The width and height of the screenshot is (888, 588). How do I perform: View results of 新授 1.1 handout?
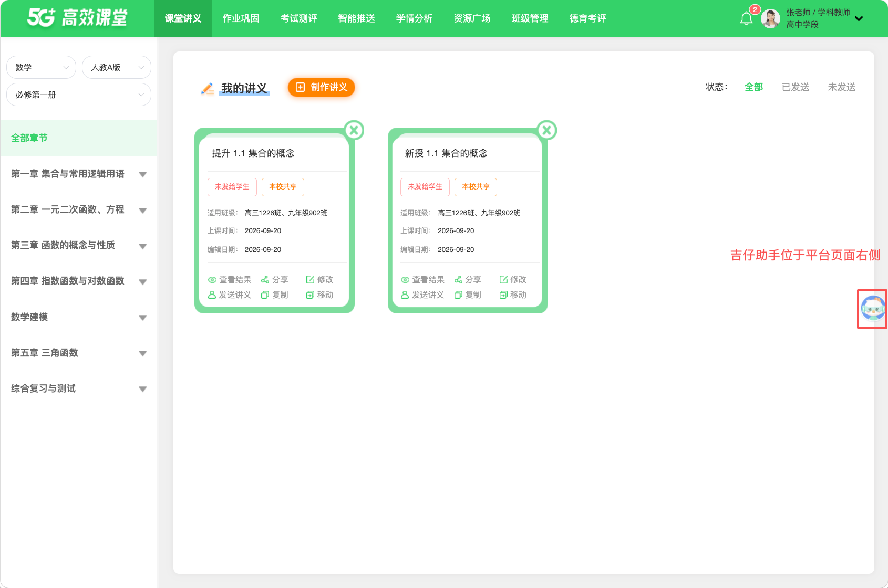[x=422, y=280]
